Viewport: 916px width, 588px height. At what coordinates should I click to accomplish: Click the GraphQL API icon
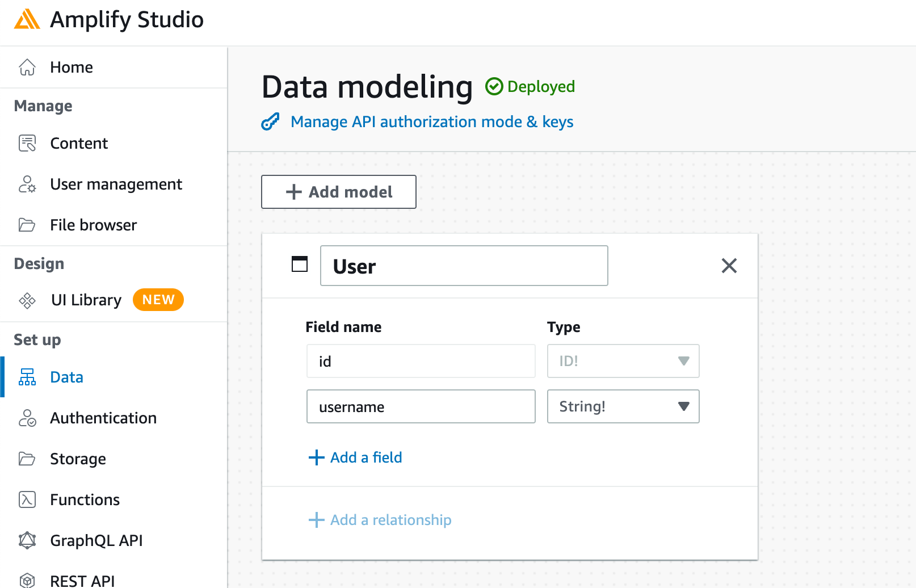click(x=27, y=540)
